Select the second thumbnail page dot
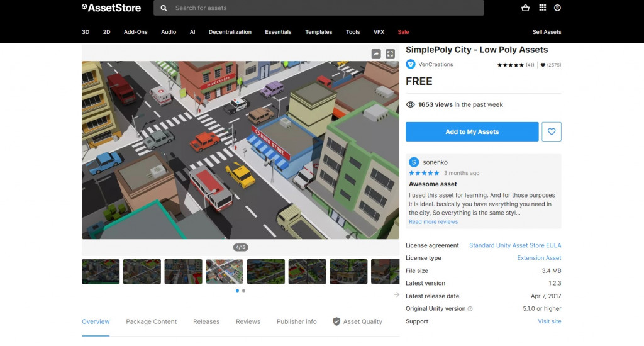The image size is (644, 346). point(243,291)
